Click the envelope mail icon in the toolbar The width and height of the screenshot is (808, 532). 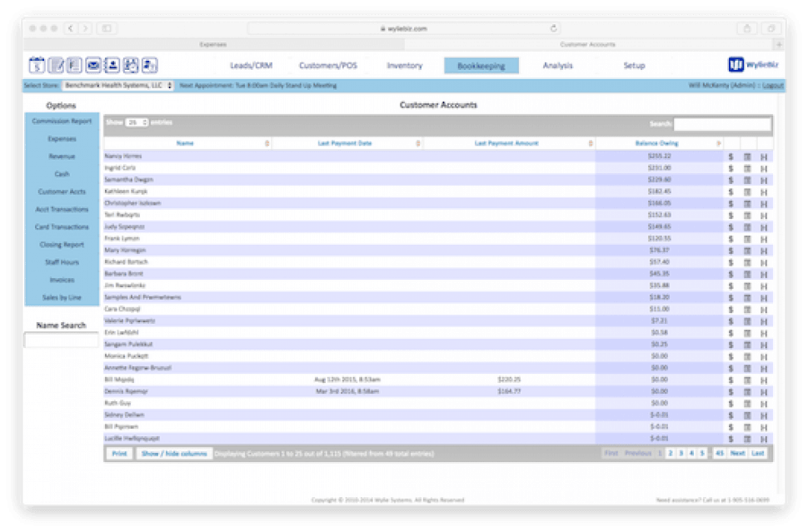(x=93, y=65)
